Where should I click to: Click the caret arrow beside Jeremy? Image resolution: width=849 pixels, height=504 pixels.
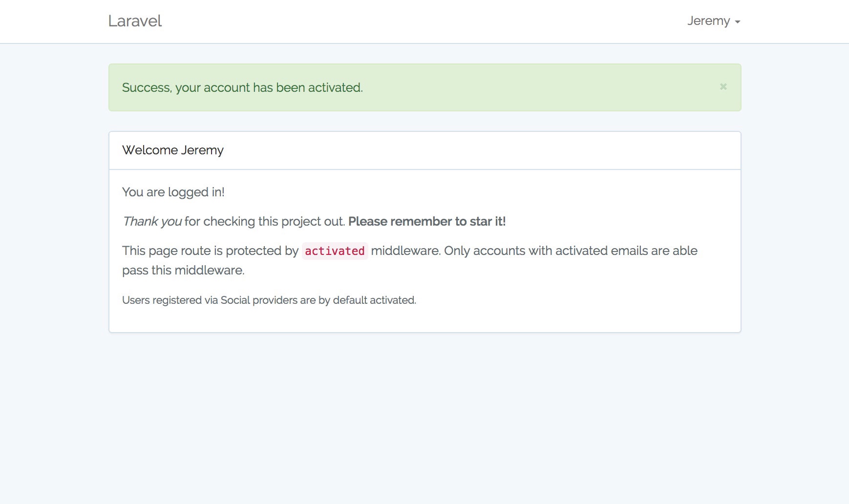coord(738,22)
